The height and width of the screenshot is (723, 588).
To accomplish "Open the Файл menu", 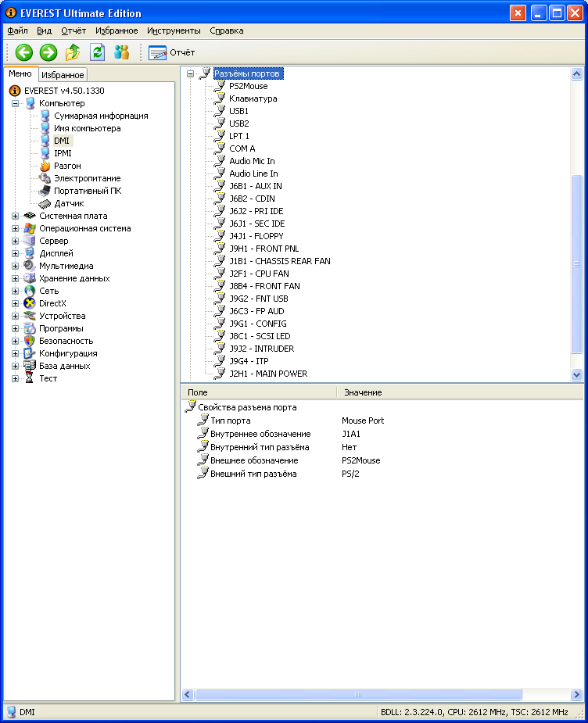I will [x=17, y=31].
